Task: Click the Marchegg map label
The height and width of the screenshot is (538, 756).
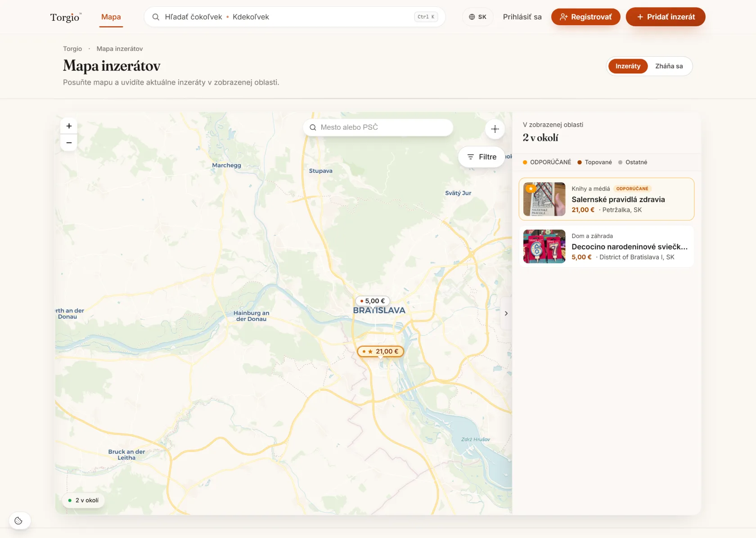Action: click(226, 165)
